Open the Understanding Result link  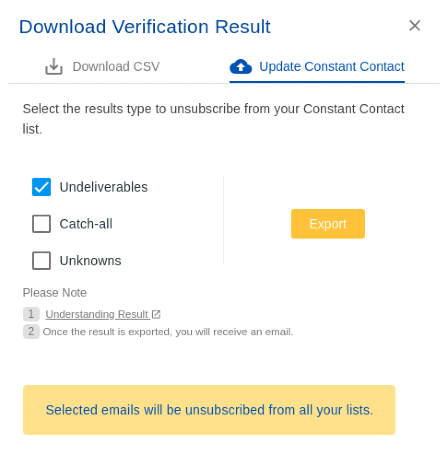click(x=97, y=314)
